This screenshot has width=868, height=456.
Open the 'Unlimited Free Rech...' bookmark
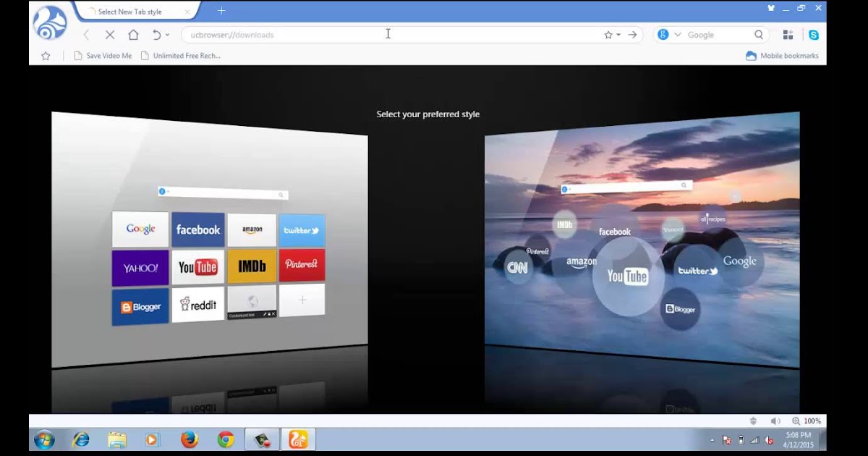181,56
